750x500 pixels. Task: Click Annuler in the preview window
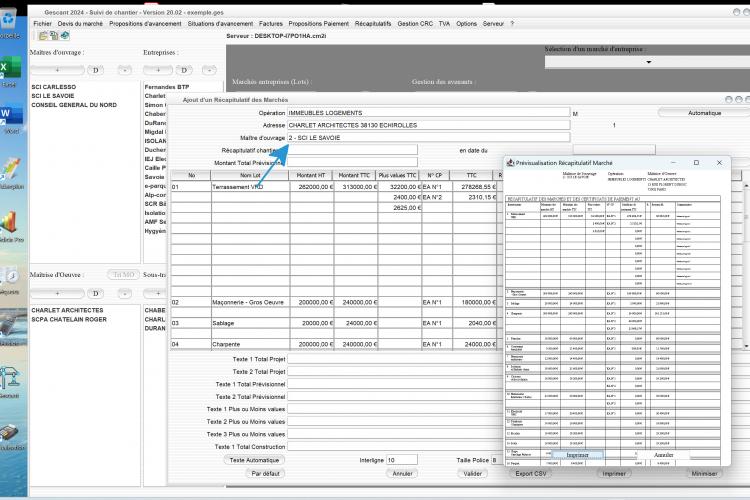coord(663,455)
